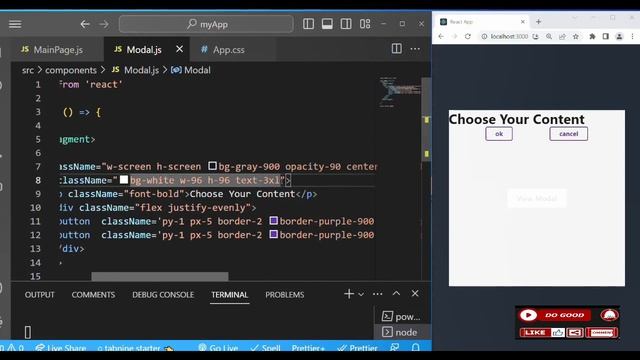This screenshot has height=360, width=640.
Task: Select the node terminal entry
Action: tap(401, 332)
